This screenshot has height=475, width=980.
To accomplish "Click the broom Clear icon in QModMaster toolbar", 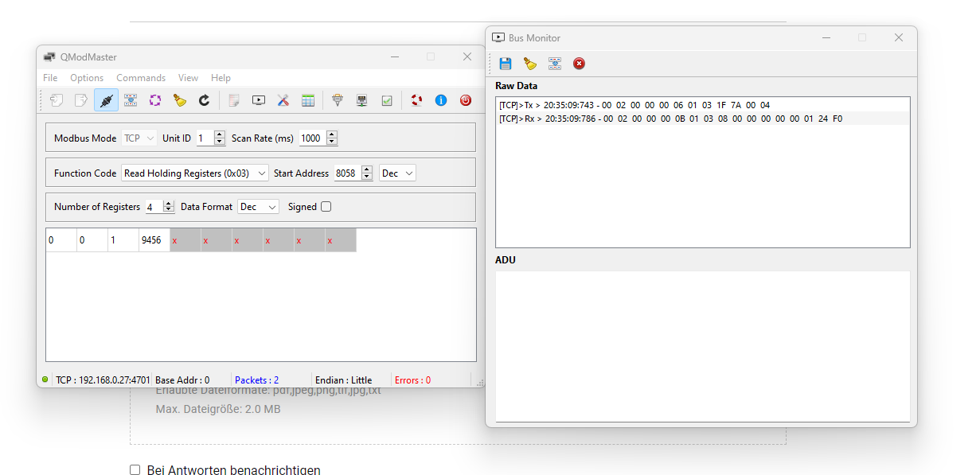I will [x=180, y=100].
